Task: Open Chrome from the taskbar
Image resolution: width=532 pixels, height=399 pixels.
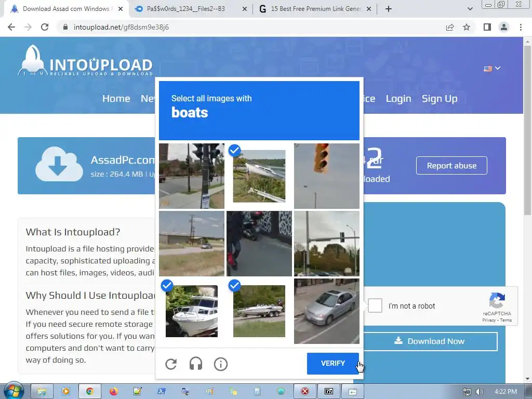Action: pos(89,391)
